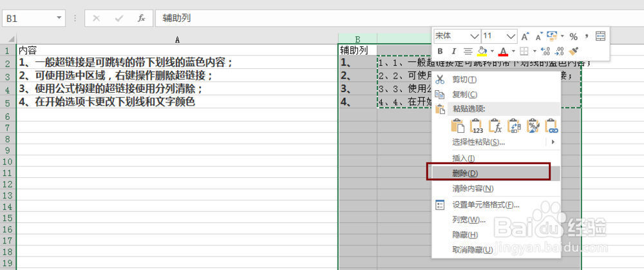The width and height of the screenshot is (644, 270).
Task: Click the Insert Function fx button
Action: pos(141,18)
